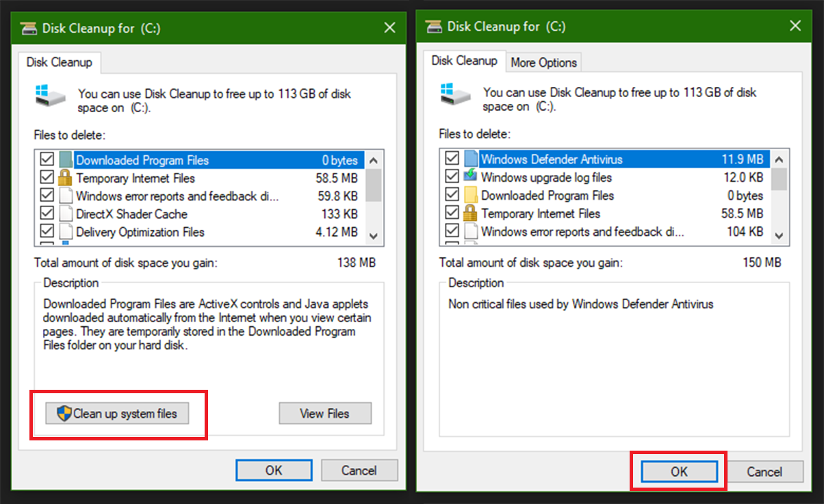
Task: Click the Windows Defender Antivirus icon
Action: (470, 159)
